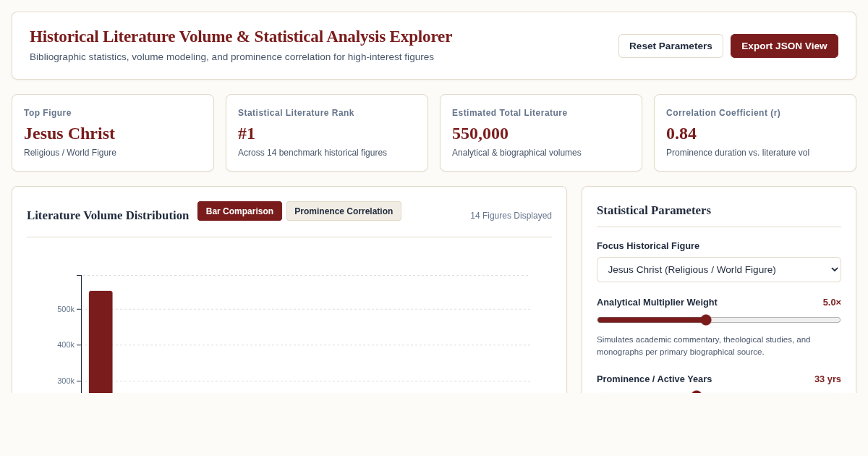Click the 'Simulates academic commentary' help text

[703, 345]
